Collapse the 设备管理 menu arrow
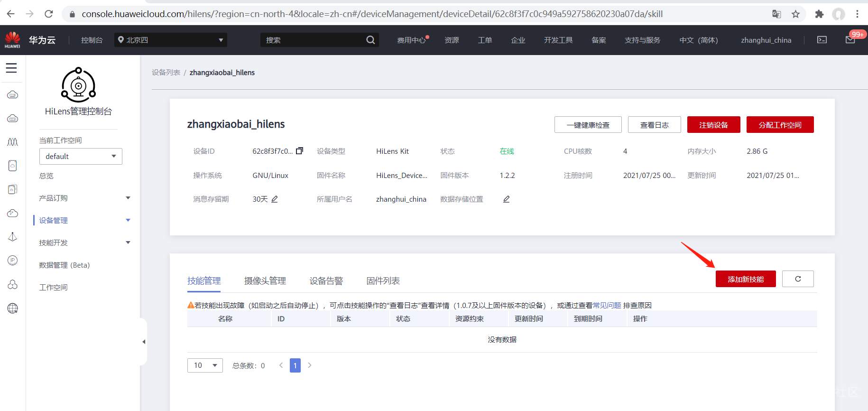The width and height of the screenshot is (868, 411). click(x=128, y=220)
